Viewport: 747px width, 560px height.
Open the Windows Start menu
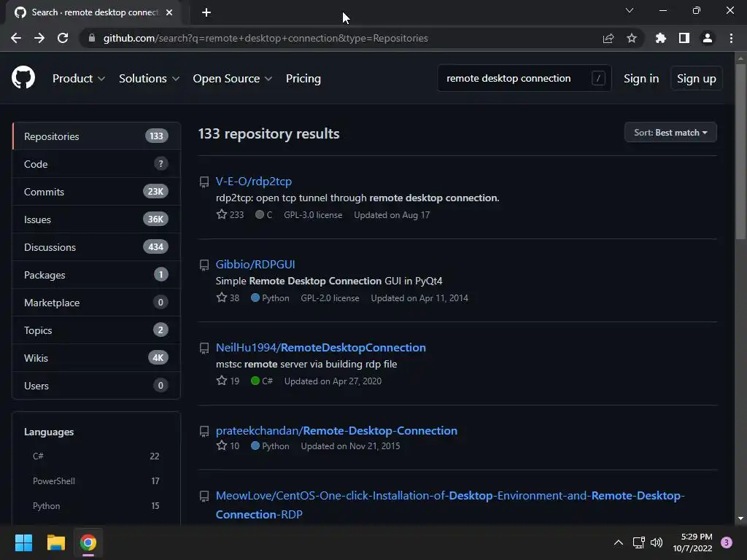23,542
